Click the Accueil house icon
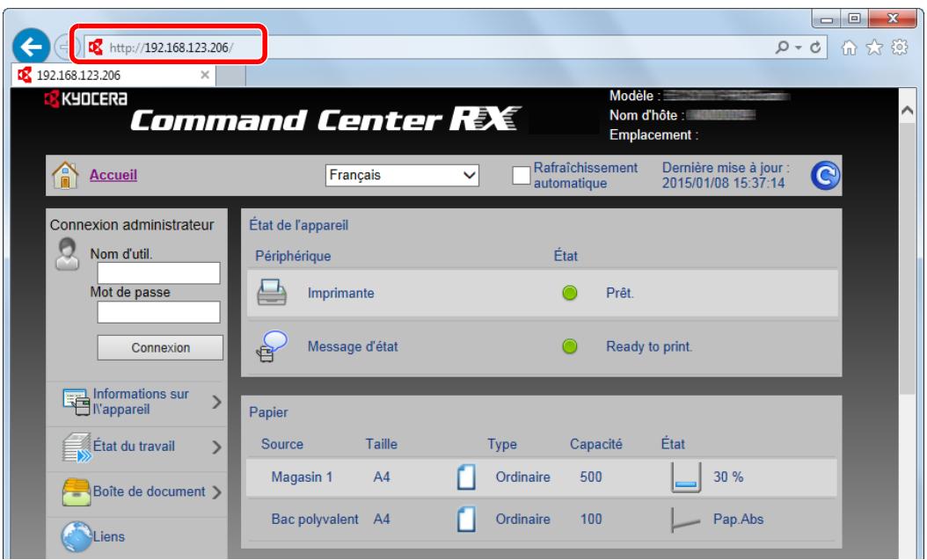The image size is (927, 560). [65, 175]
